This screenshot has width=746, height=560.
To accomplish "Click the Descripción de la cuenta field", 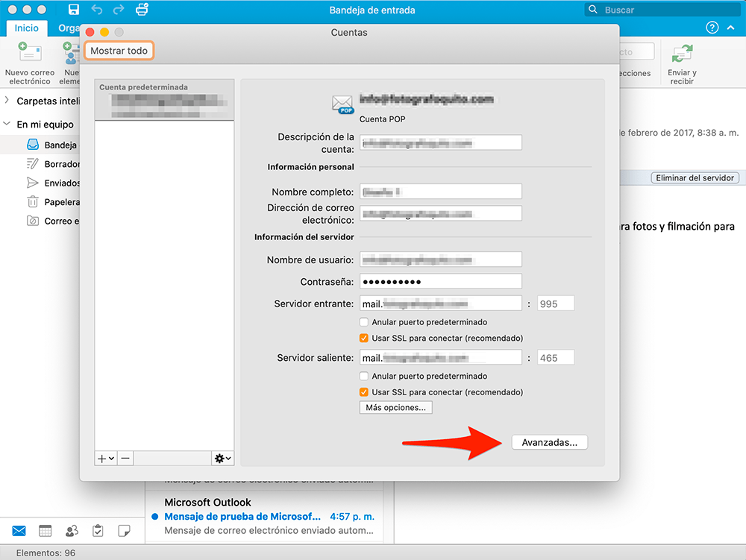I will coord(441,142).
